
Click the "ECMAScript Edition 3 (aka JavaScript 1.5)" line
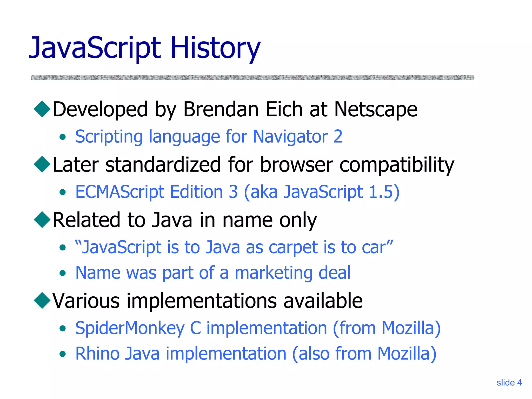tap(237, 192)
